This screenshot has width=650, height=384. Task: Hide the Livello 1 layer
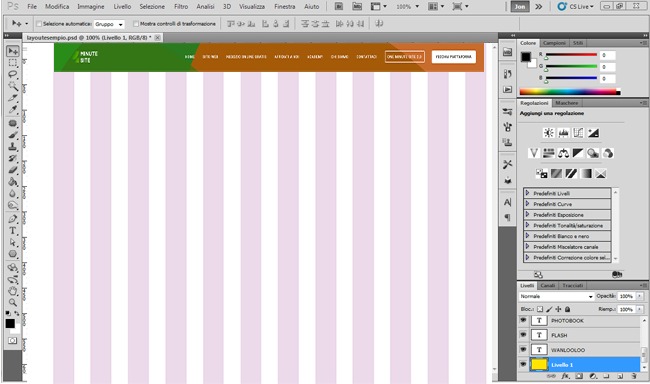click(523, 364)
